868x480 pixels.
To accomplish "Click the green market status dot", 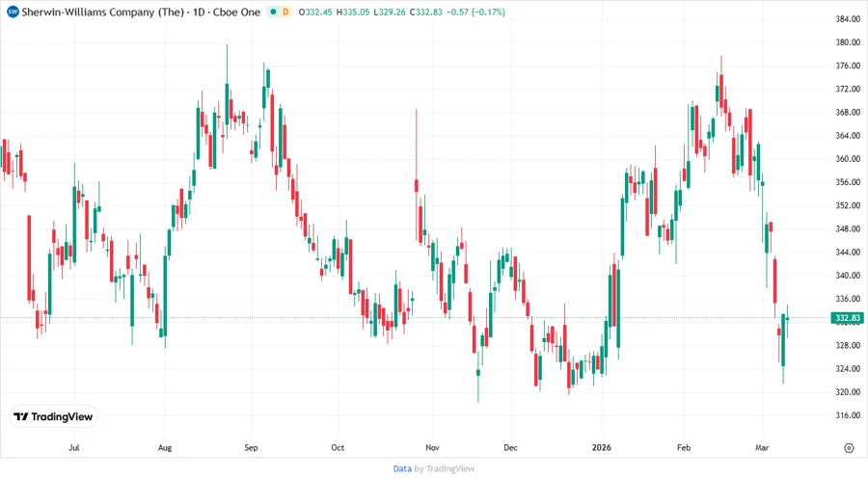I will pyautogui.click(x=273, y=12).
